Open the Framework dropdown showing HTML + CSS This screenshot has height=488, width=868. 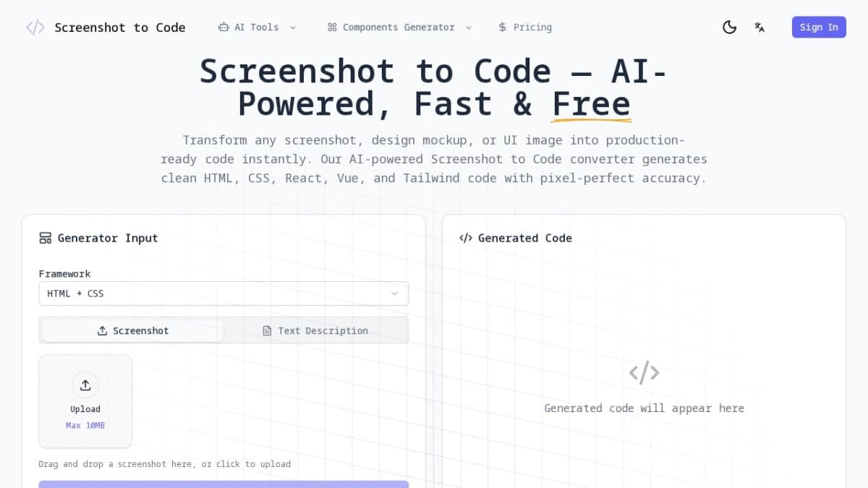coord(224,294)
